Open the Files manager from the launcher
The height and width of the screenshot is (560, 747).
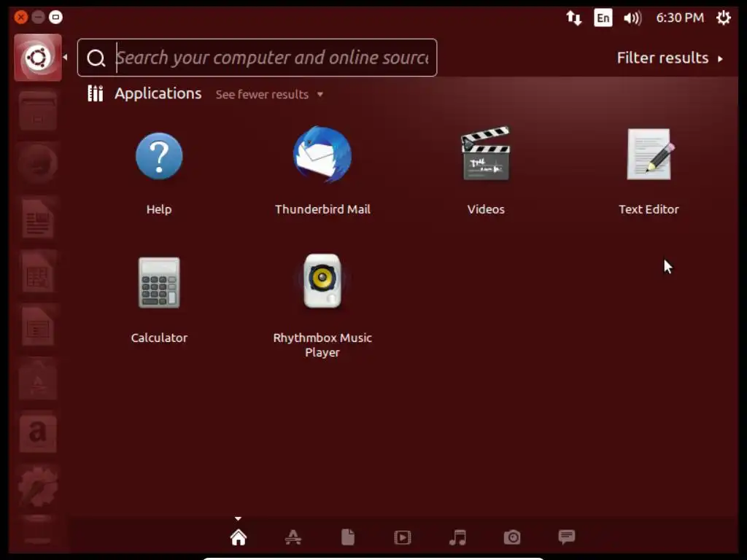point(38,112)
